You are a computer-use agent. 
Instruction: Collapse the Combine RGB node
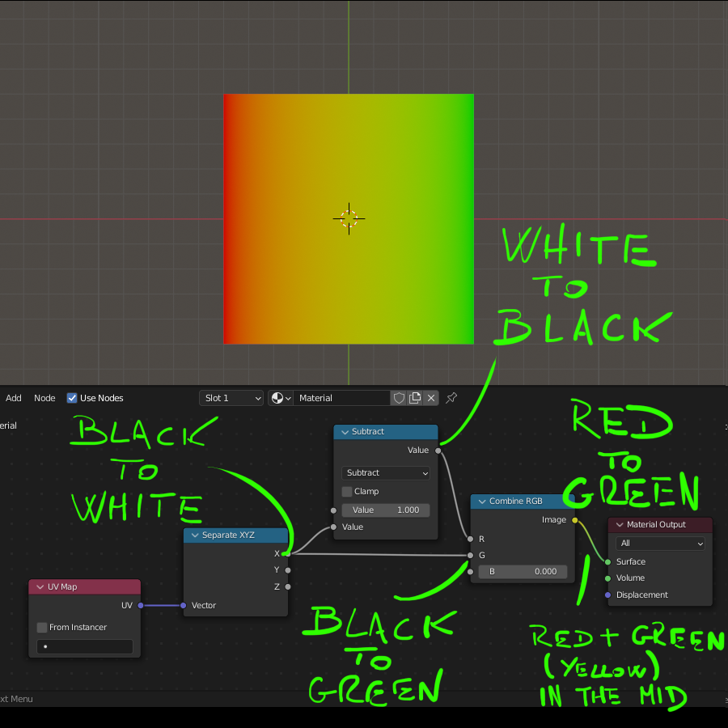click(x=482, y=502)
